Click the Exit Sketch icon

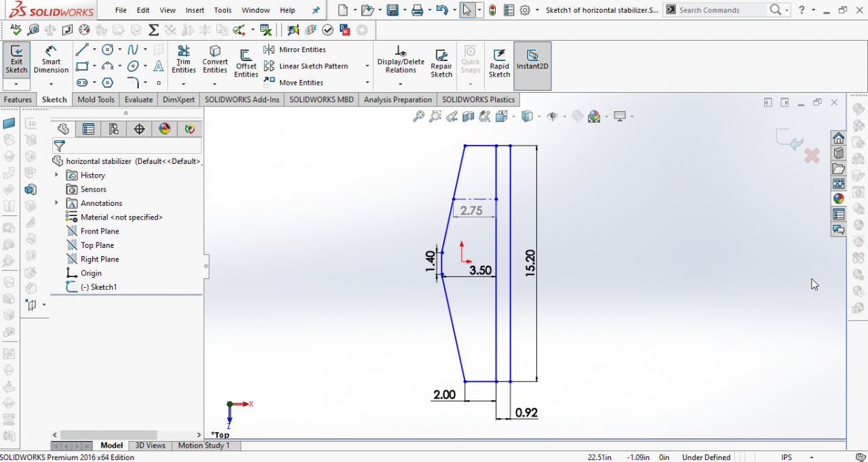(x=16, y=60)
